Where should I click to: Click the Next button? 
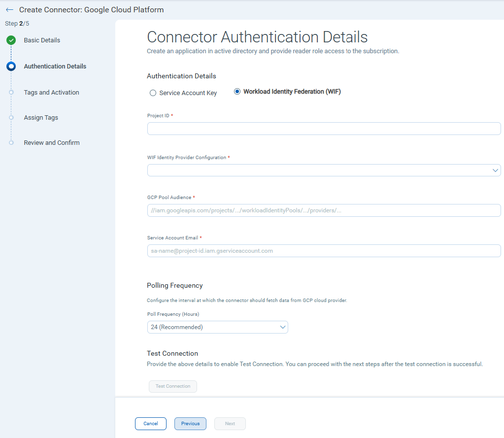(230, 424)
